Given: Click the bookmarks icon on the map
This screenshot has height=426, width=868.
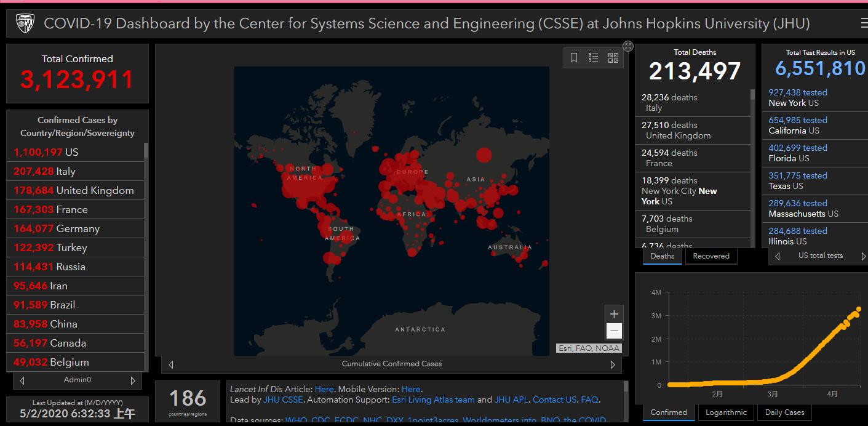Looking at the screenshot, I should coord(574,58).
